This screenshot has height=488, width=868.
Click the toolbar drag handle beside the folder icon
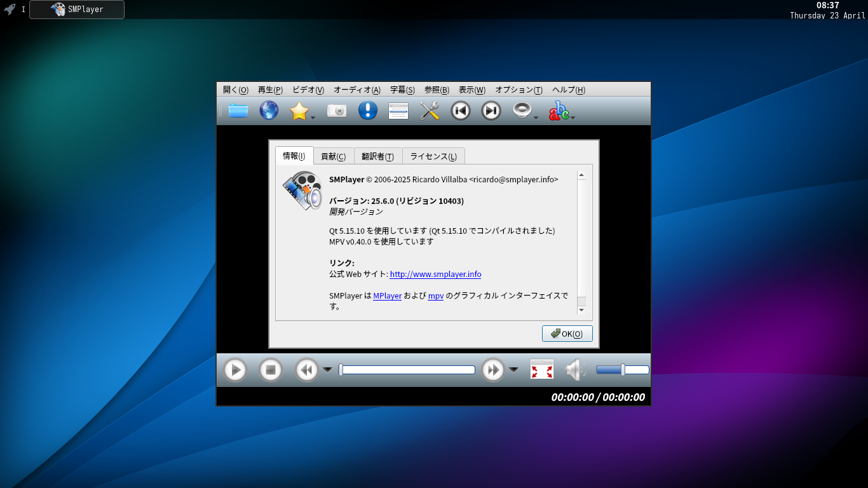point(220,111)
